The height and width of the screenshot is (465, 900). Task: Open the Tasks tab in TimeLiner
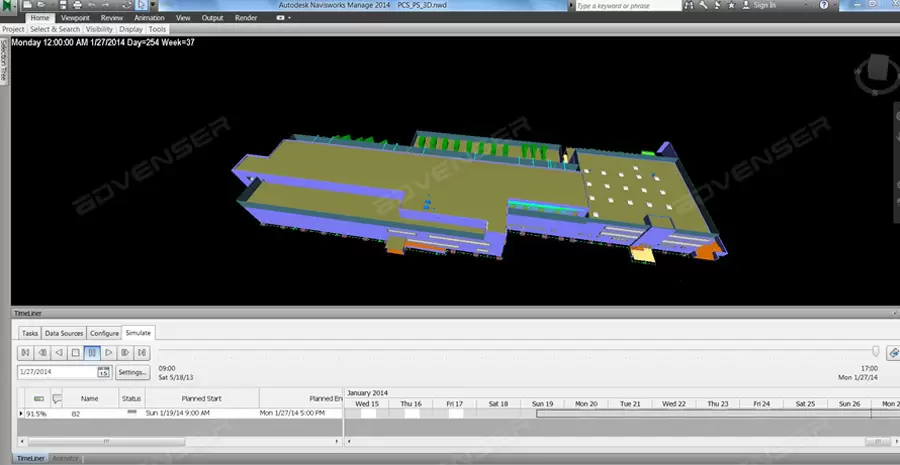pyautogui.click(x=30, y=333)
